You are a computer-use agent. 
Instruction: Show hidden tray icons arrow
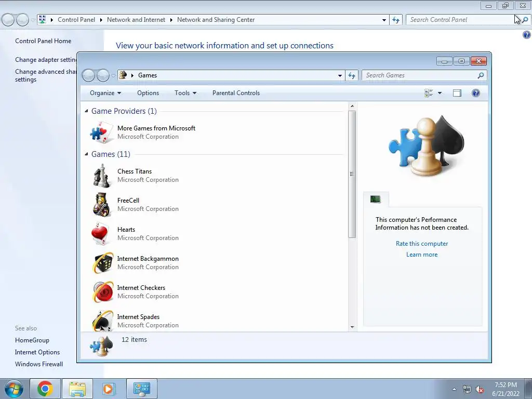click(x=454, y=389)
